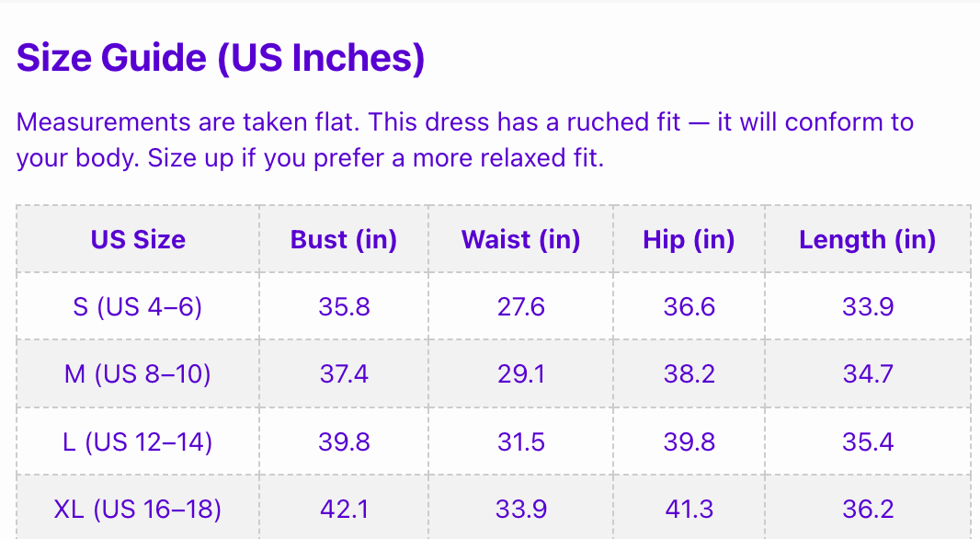The height and width of the screenshot is (539, 980).
Task: Click the Bust (in) column header
Action: coord(344,239)
